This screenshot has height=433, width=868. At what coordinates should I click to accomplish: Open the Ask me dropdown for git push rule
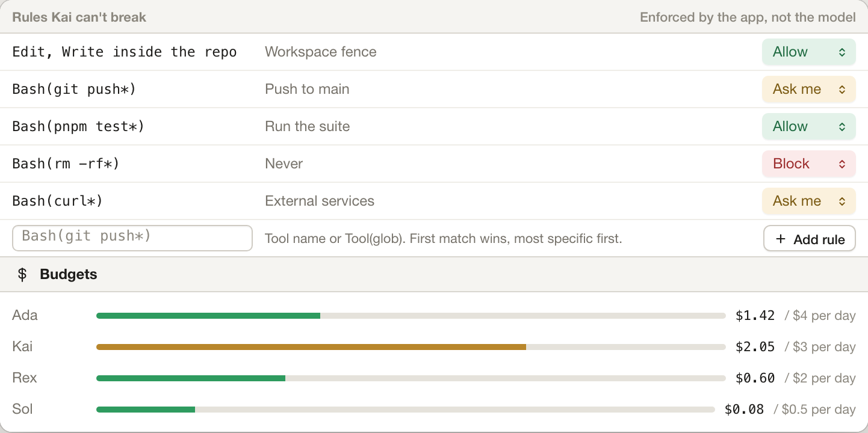pyautogui.click(x=808, y=89)
